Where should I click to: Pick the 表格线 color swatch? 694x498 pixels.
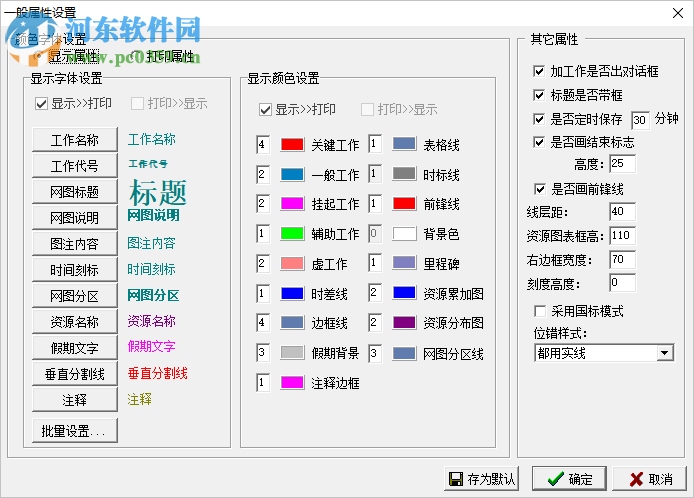[404, 144]
